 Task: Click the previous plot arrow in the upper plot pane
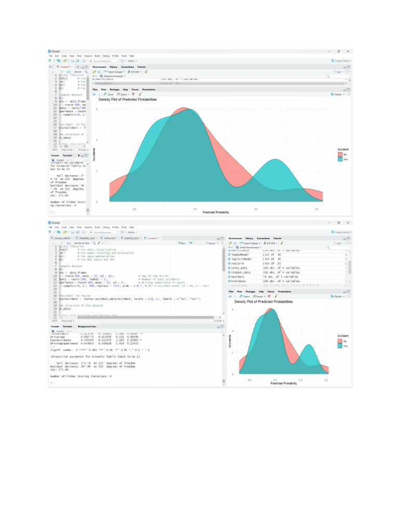95,95
